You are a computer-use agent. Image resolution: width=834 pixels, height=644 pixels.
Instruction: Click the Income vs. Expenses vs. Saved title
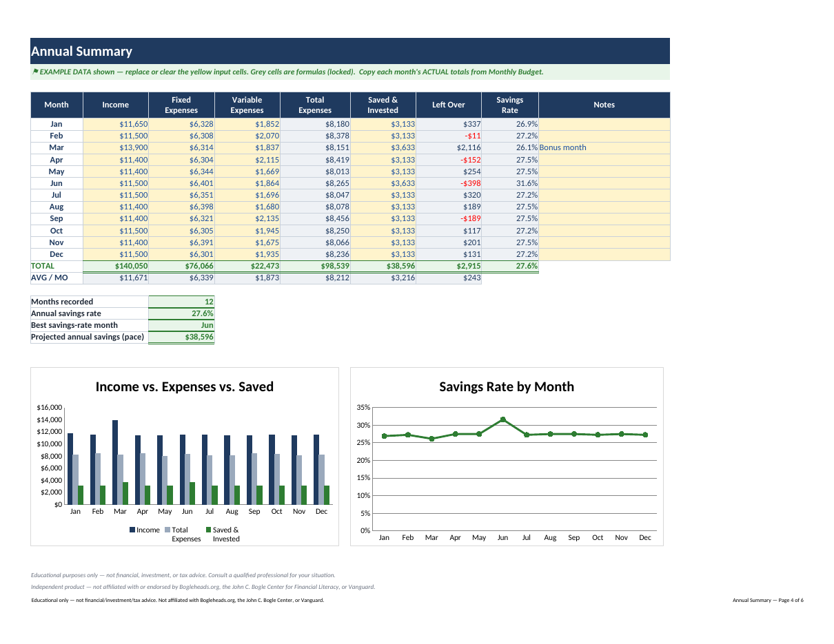click(x=184, y=386)
